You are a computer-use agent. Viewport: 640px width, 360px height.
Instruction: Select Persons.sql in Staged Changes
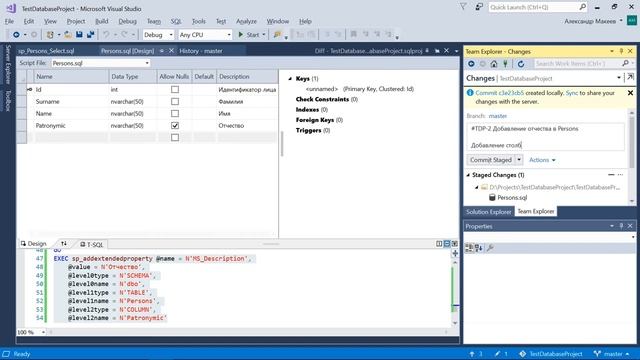pyautogui.click(x=512, y=198)
